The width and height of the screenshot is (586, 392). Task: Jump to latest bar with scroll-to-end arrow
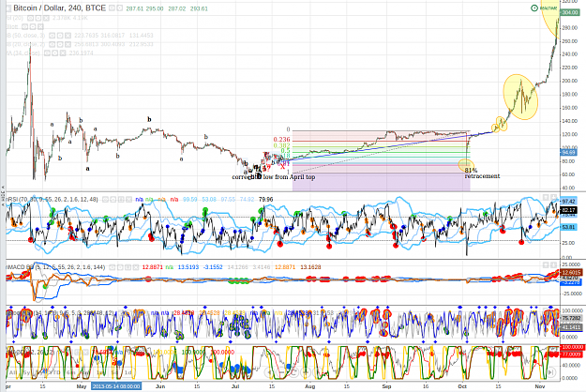pos(551,372)
